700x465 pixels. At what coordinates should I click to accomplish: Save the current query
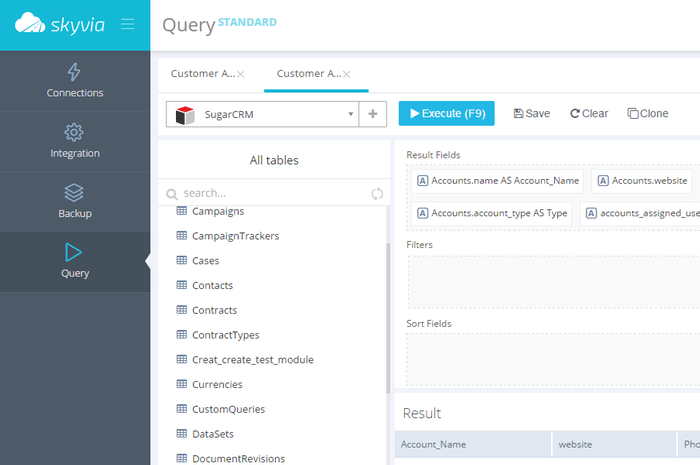coord(531,114)
